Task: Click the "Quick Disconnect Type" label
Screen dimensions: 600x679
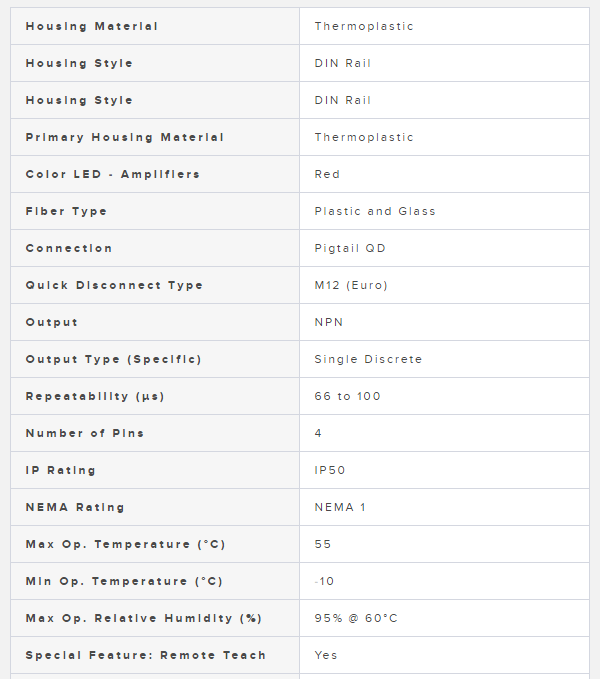Action: (114, 285)
